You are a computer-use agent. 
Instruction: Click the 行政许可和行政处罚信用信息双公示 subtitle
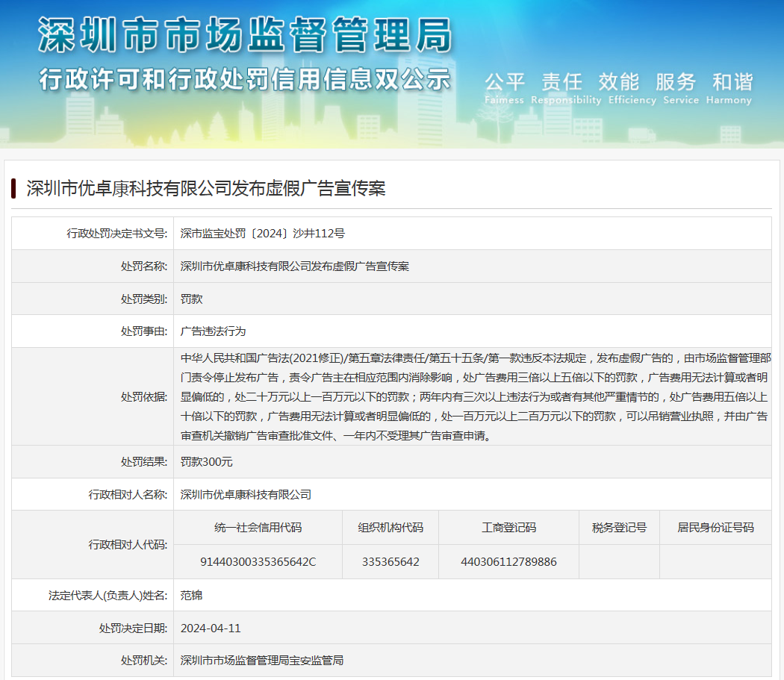pos(245,78)
